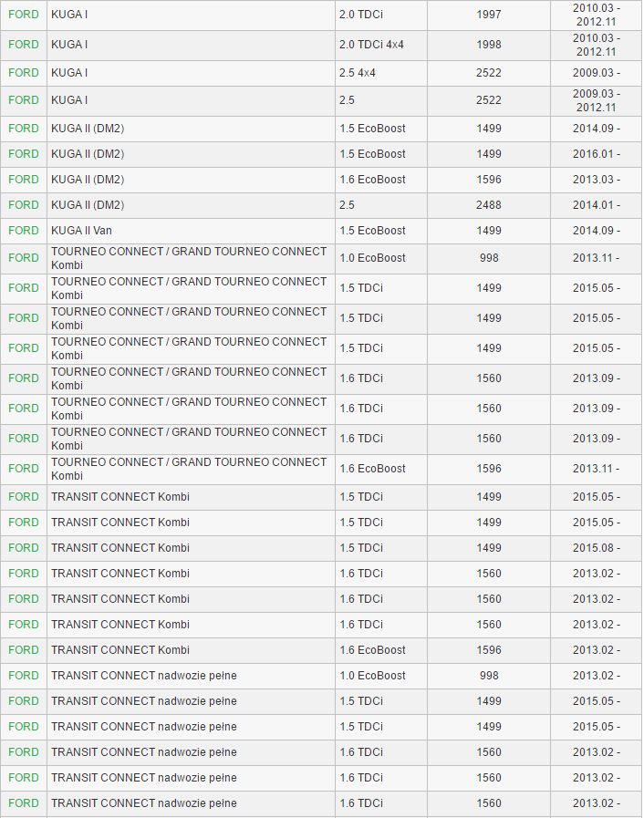Select capacity 2522 in the KUGA I 2.5 4x4 row
This screenshot has width=644, height=818.
coord(489,73)
